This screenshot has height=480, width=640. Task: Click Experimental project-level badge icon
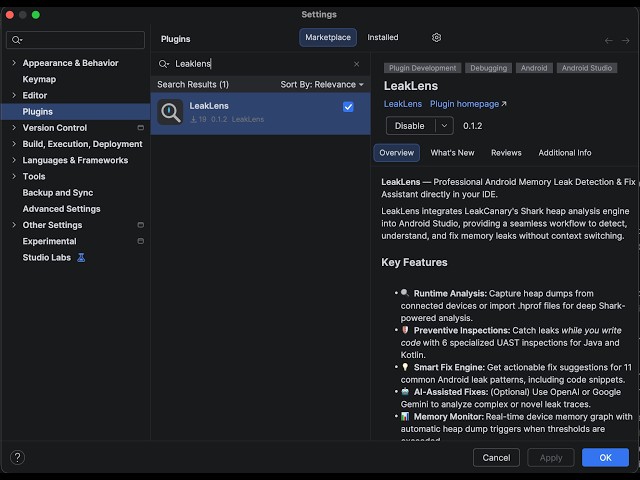coord(140,241)
